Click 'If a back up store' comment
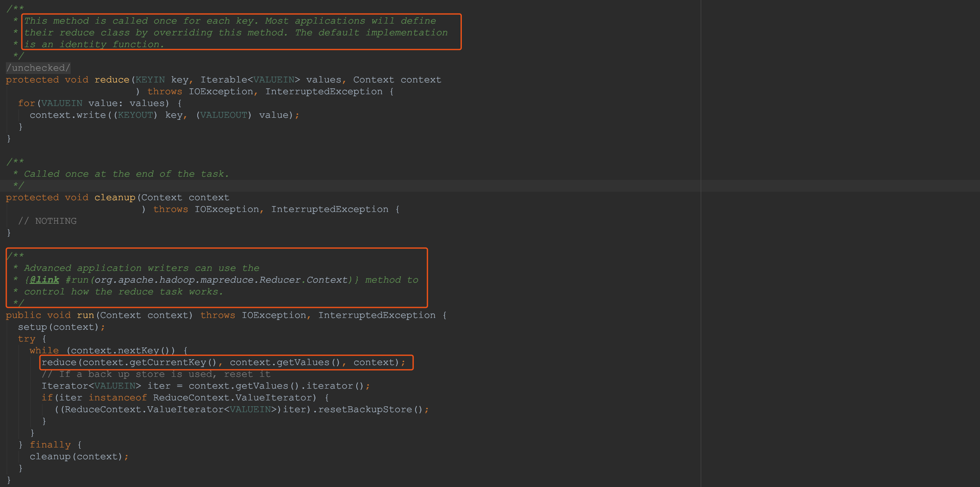 (x=156, y=374)
